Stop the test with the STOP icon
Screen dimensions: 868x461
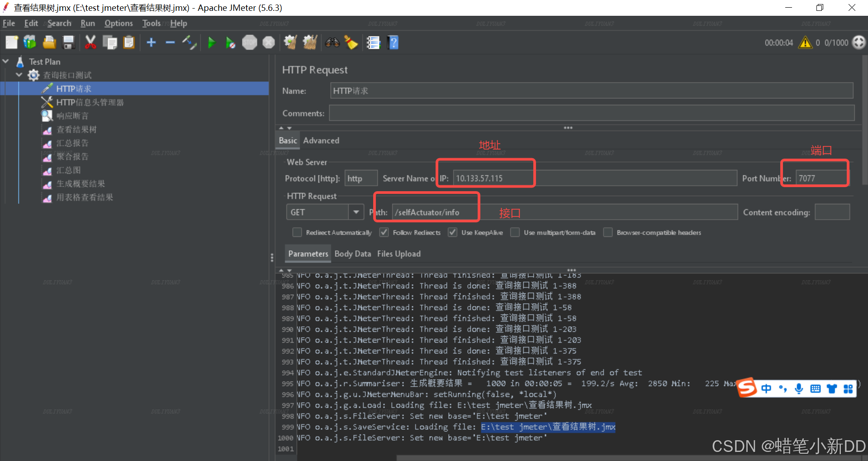[250, 42]
